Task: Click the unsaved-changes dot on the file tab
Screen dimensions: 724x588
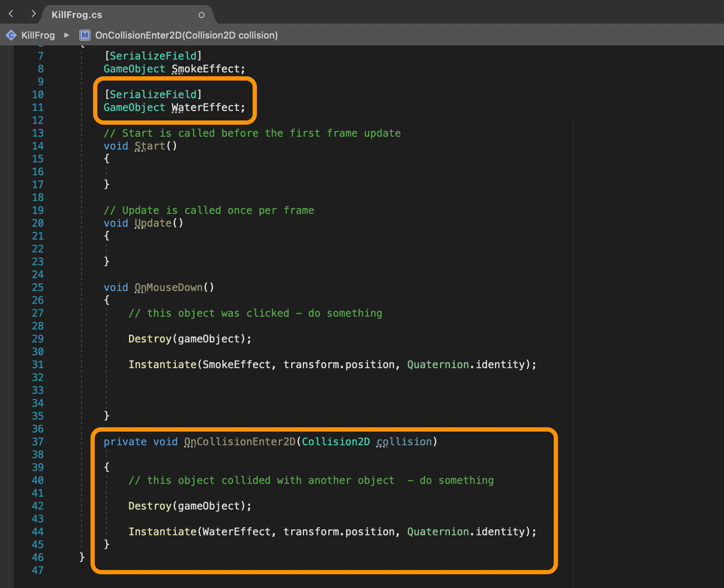Action: pos(201,14)
